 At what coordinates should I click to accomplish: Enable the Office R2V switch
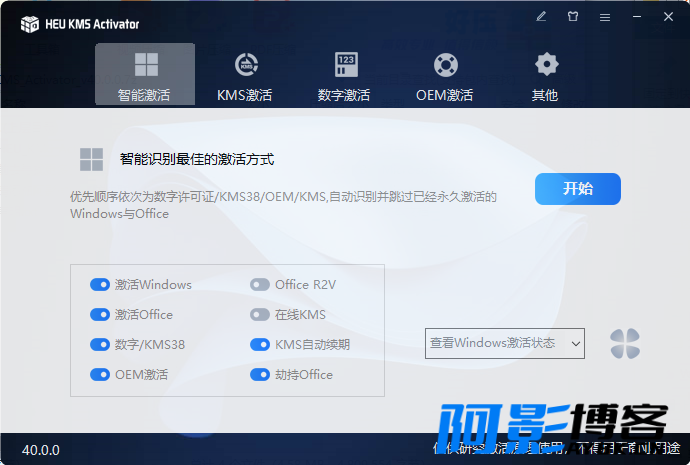click(x=260, y=285)
